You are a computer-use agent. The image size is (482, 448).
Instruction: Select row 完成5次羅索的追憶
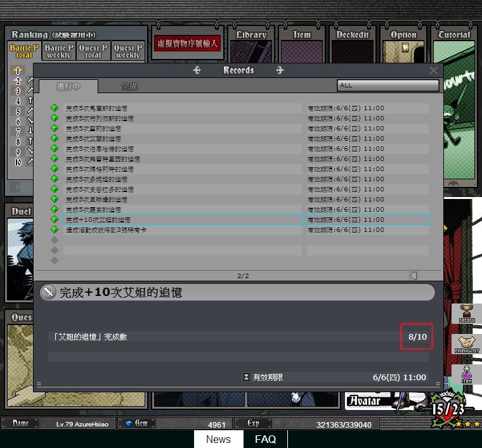click(x=183, y=209)
